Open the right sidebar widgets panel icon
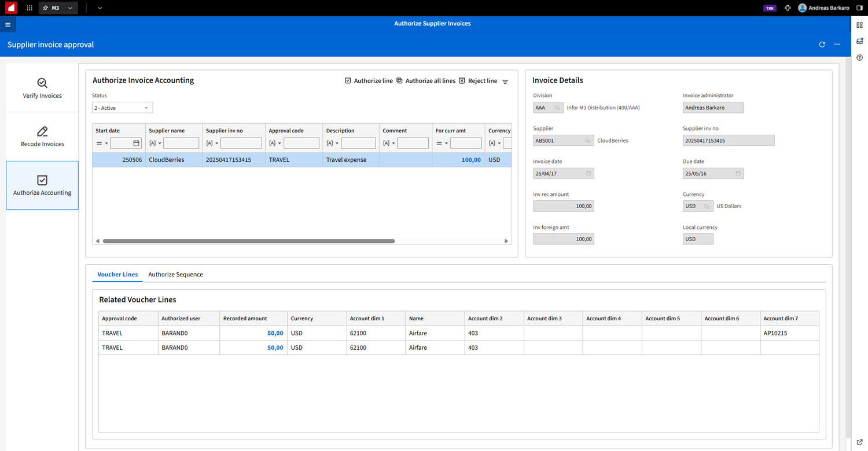Image resolution: width=868 pixels, height=451 pixels. point(859,25)
